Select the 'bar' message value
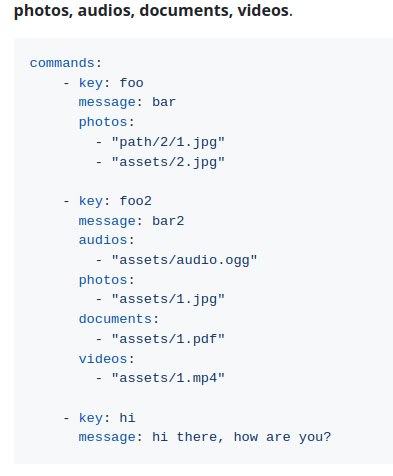Viewport: 393px width, 476px height. point(164,102)
